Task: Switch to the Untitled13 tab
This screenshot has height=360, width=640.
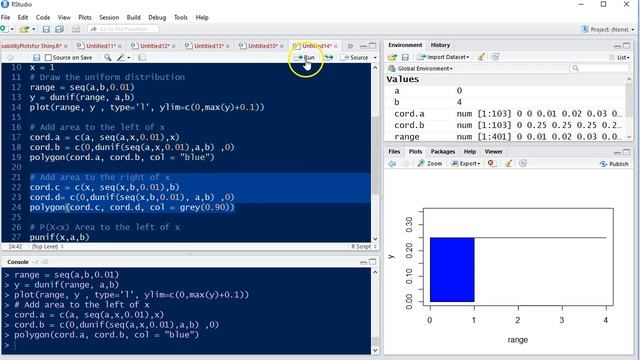Action: (208, 46)
